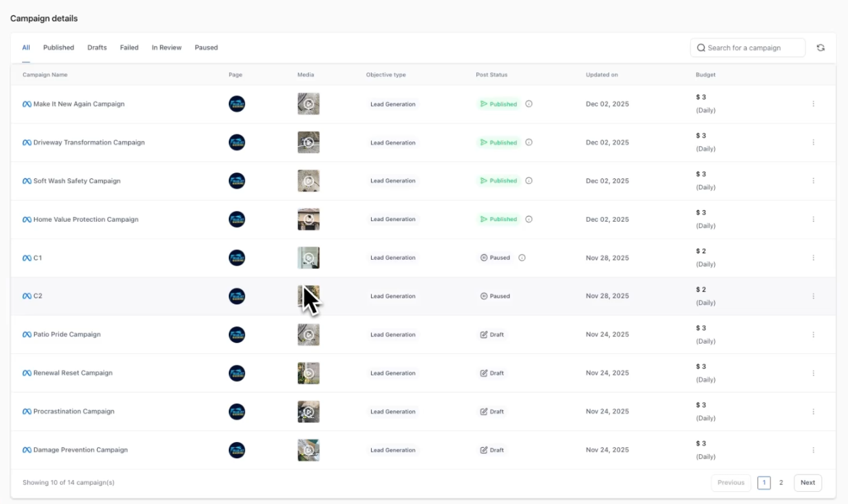Open the Paused tab
Screen dimensions: 848x504
click(x=206, y=48)
